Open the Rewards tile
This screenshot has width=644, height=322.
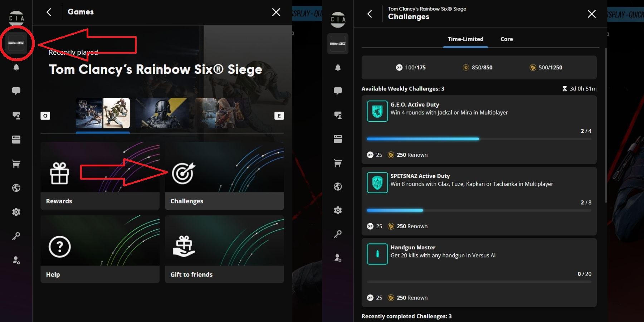point(100,176)
